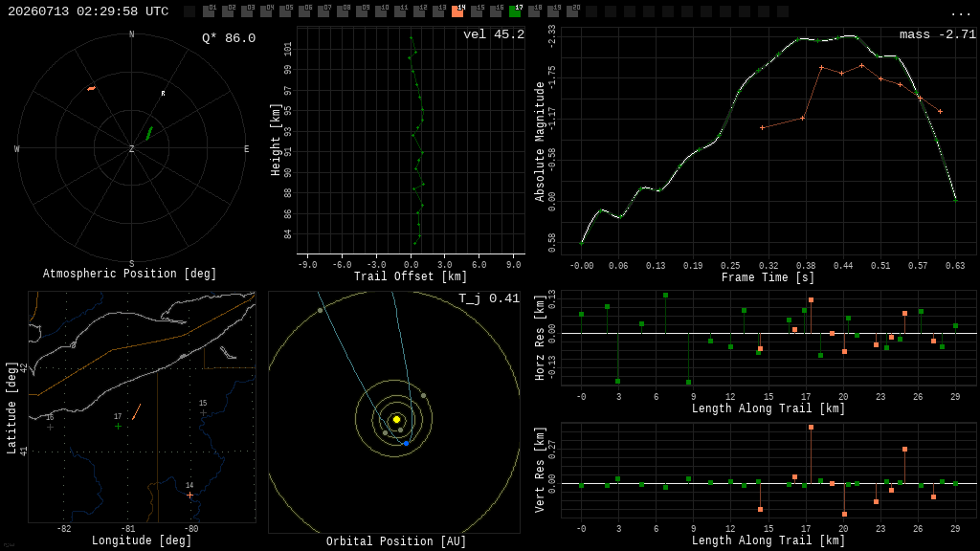Toggle station box 02 in top bar
The height and width of the screenshot is (551, 980).
click(x=228, y=11)
